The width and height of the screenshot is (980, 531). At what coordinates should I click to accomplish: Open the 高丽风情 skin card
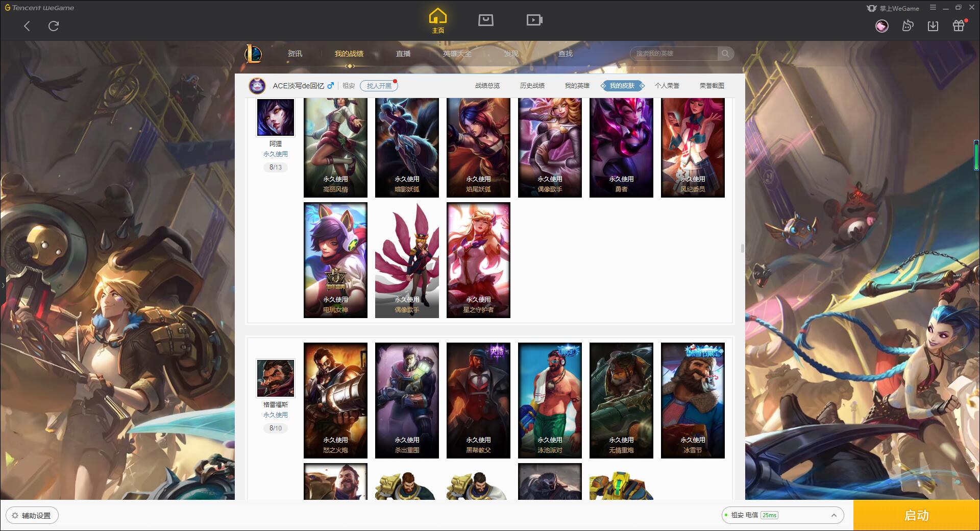click(x=335, y=148)
